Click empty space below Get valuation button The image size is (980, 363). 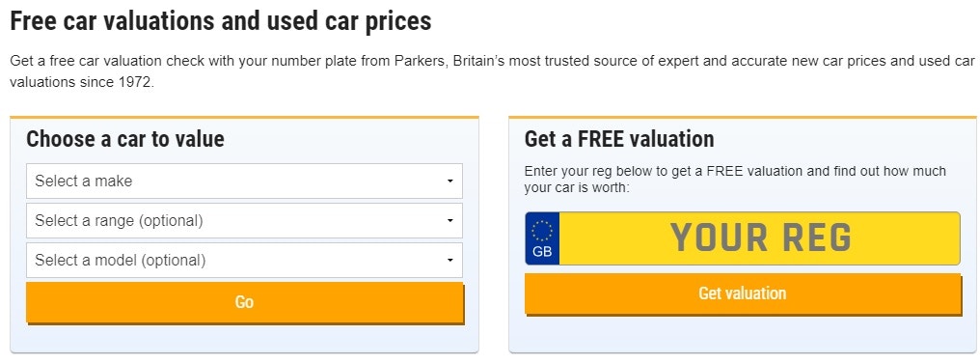point(743,333)
